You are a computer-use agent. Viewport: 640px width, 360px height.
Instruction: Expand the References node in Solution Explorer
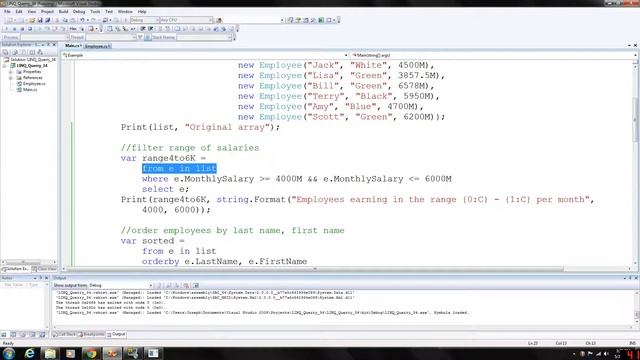click(x=11, y=78)
